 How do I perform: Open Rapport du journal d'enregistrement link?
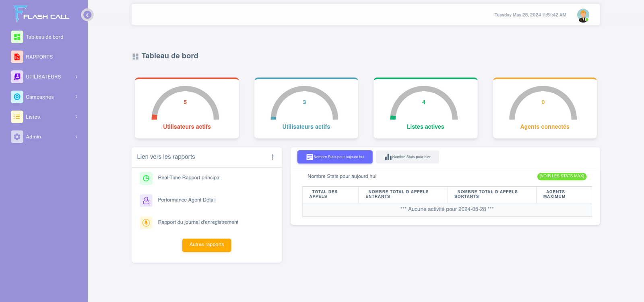tap(198, 222)
